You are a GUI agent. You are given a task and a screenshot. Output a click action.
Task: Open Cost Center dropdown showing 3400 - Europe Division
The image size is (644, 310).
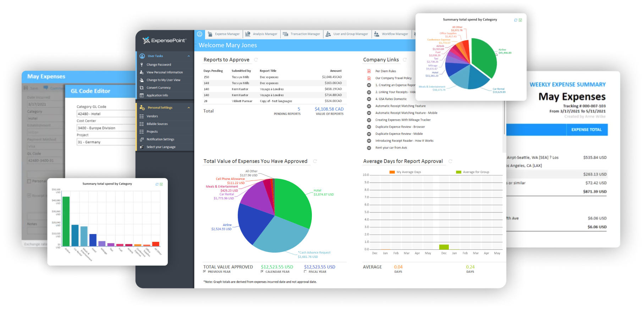point(106,128)
